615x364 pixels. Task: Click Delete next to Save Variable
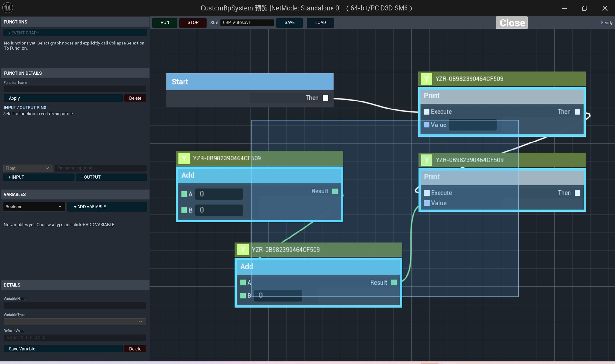135,349
